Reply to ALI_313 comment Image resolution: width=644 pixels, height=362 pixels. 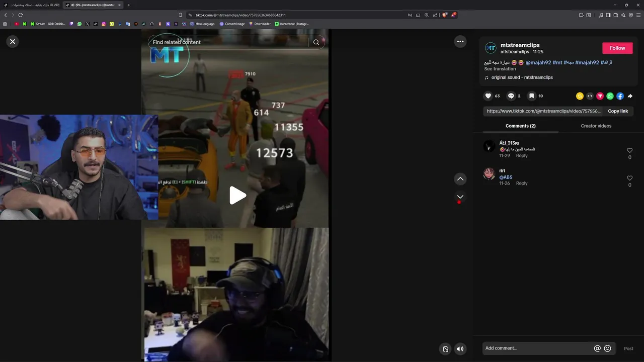(x=522, y=156)
